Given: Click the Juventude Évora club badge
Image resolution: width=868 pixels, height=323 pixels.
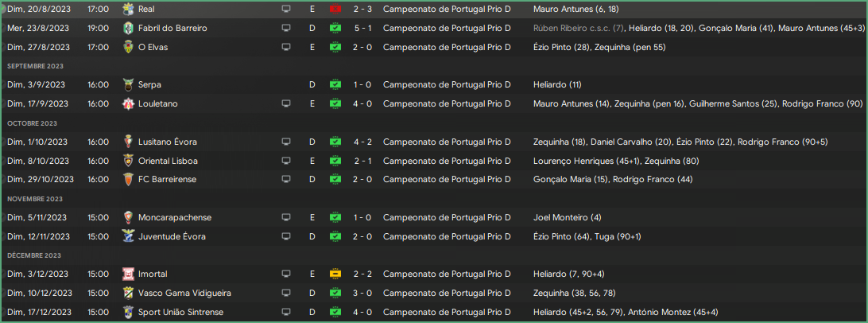Looking at the screenshot, I should coord(129,236).
